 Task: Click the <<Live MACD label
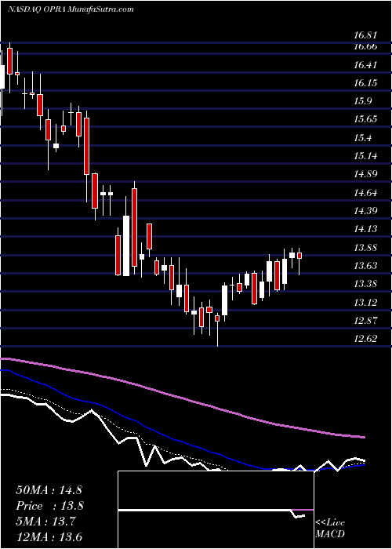coord(330,529)
